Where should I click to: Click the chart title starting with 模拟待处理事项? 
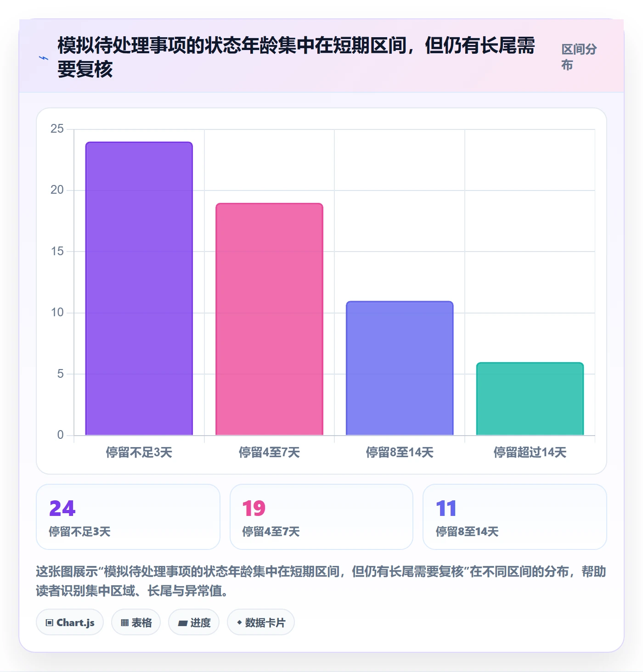(296, 57)
